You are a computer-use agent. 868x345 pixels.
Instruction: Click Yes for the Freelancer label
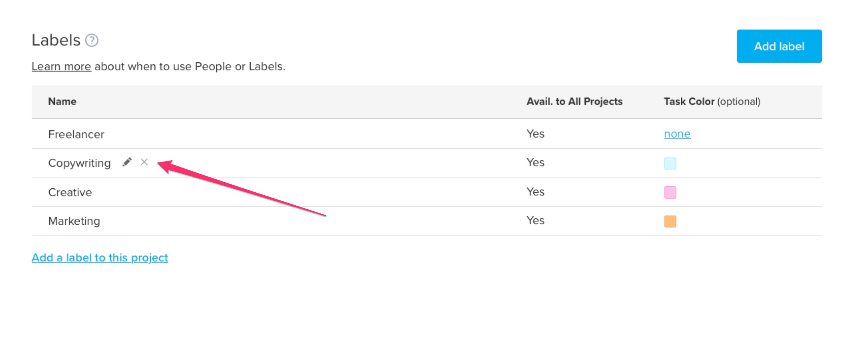(x=535, y=134)
